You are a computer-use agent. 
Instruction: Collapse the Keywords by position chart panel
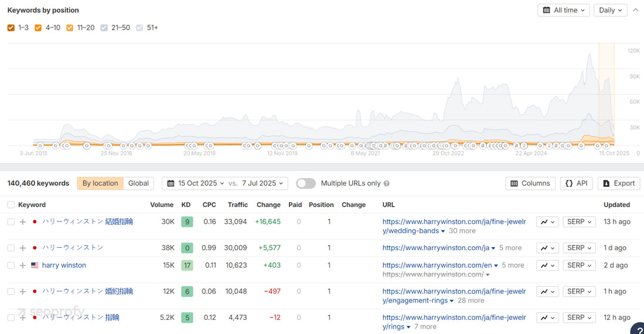point(635,10)
